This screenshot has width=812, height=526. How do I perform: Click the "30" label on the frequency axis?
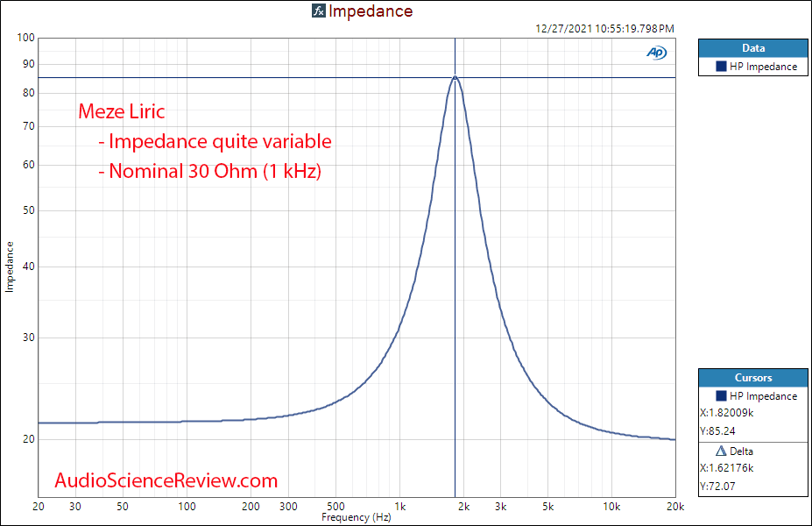pyautogui.click(x=75, y=507)
